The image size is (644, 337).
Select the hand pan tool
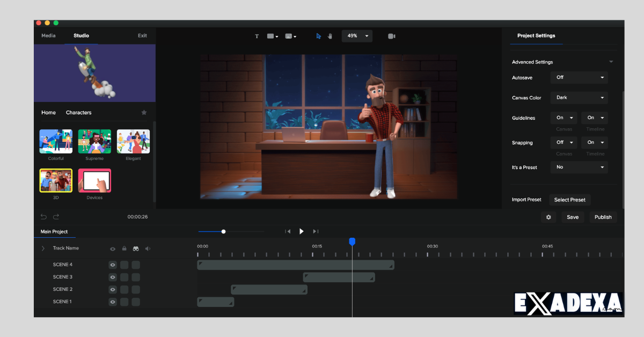point(330,36)
